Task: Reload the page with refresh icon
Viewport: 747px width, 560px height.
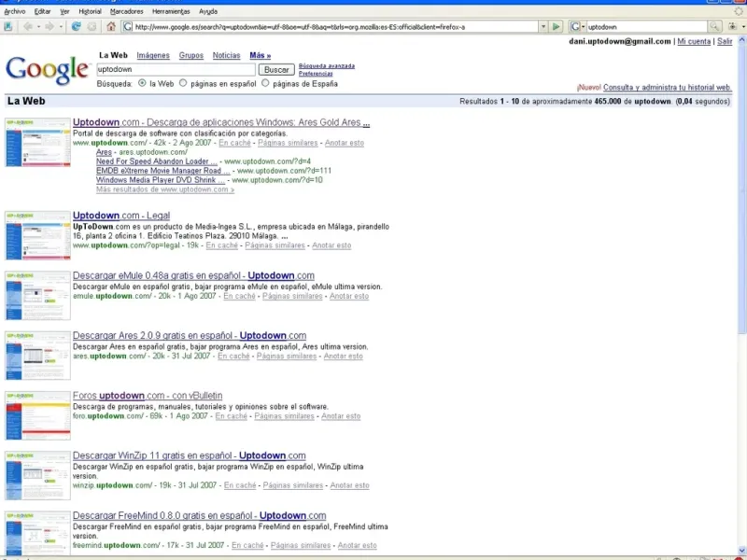Action: pyautogui.click(x=76, y=27)
